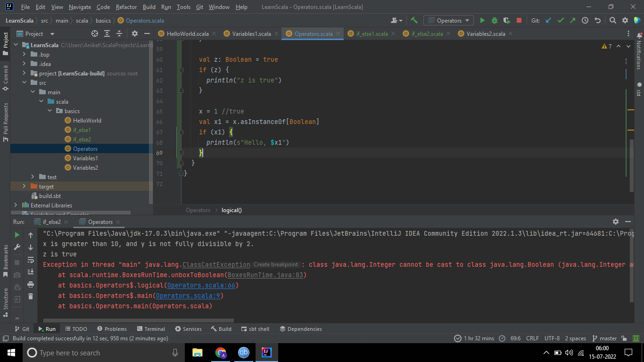Run with coverage shield icon
This screenshot has width=644, height=362.
[x=506, y=20]
